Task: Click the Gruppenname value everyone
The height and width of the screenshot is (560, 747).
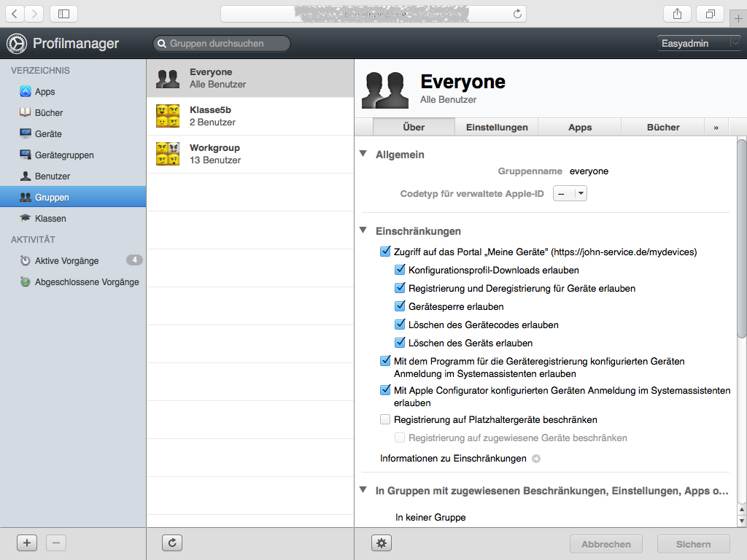Action: click(x=589, y=171)
